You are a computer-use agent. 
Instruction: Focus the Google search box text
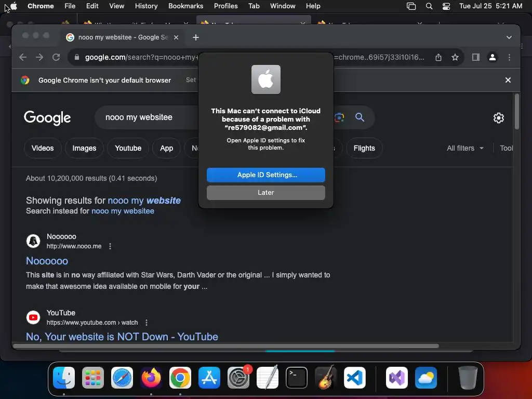[139, 117]
